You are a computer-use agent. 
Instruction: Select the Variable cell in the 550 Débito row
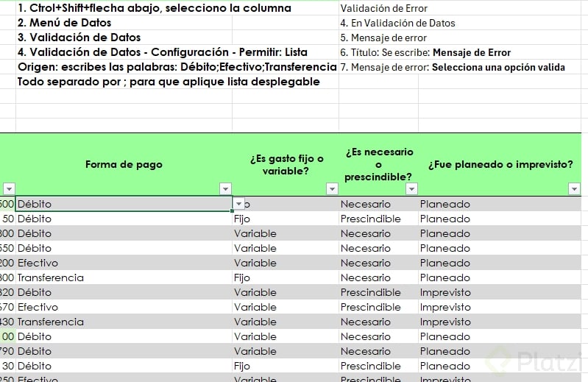click(x=286, y=248)
